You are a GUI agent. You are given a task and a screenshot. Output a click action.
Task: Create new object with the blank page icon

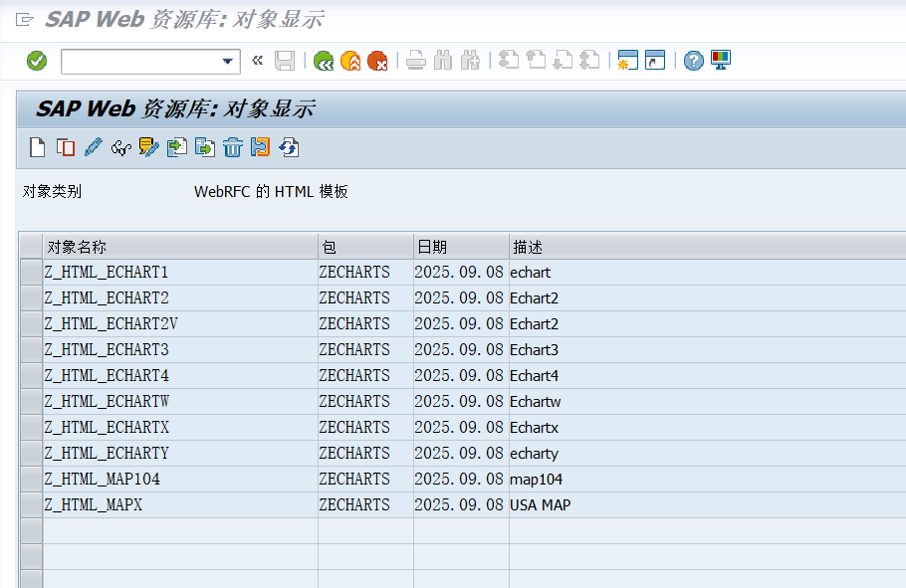click(38, 148)
